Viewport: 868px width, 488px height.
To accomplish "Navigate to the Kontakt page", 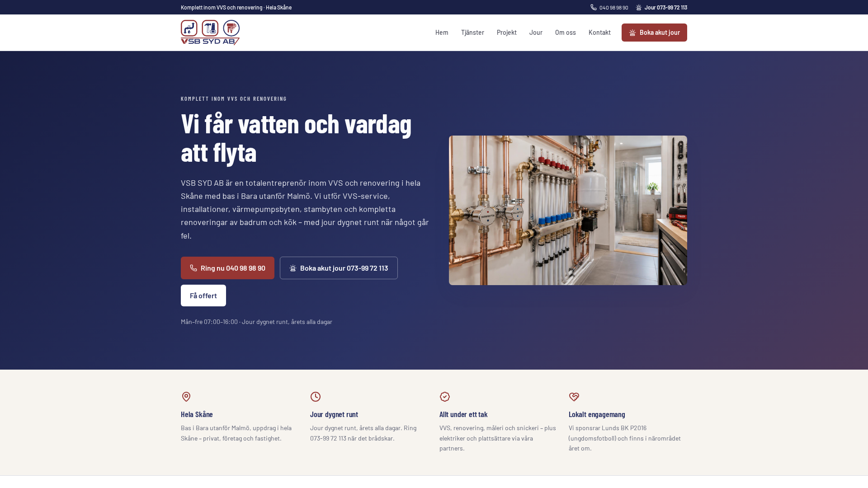I will click(599, 33).
